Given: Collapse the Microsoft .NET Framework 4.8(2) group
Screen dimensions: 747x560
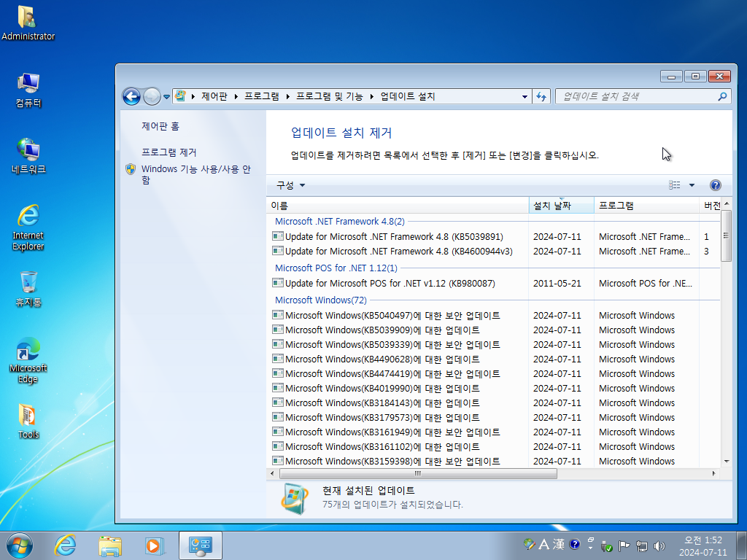Looking at the screenshot, I should tap(340, 222).
